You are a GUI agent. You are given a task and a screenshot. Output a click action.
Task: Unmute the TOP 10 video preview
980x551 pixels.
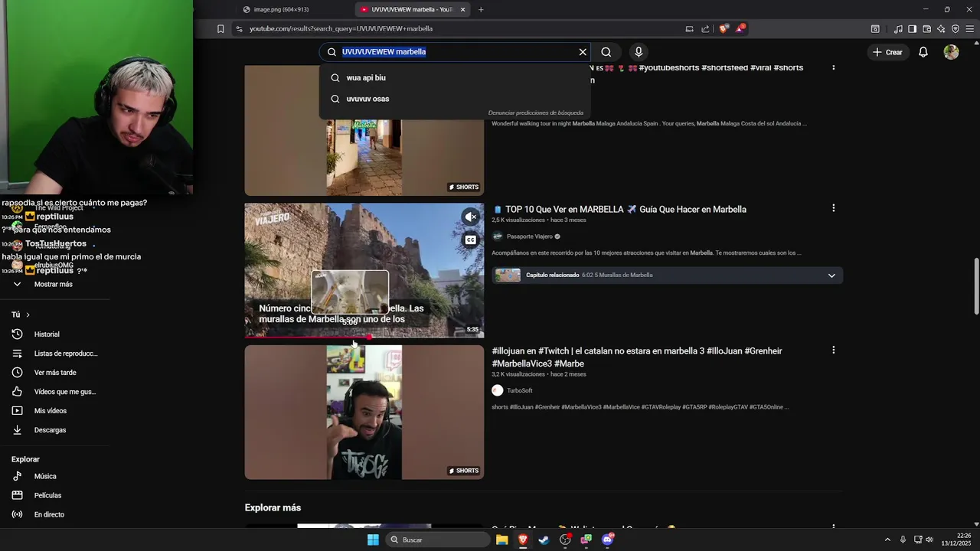[470, 217]
